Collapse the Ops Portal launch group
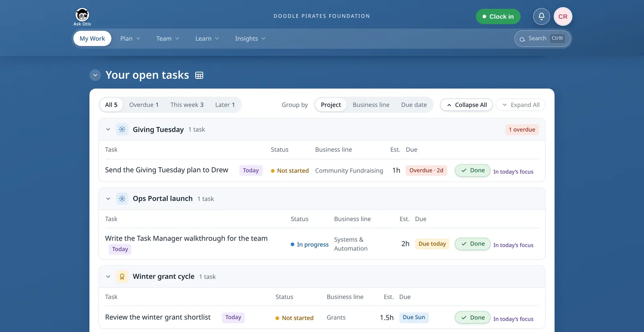This screenshot has width=644, height=332. click(x=108, y=199)
